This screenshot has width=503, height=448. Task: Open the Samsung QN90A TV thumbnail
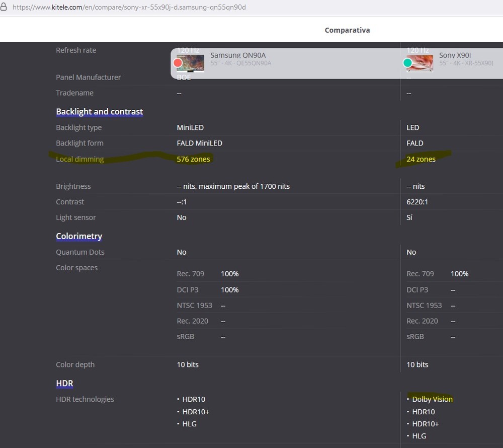pos(191,63)
